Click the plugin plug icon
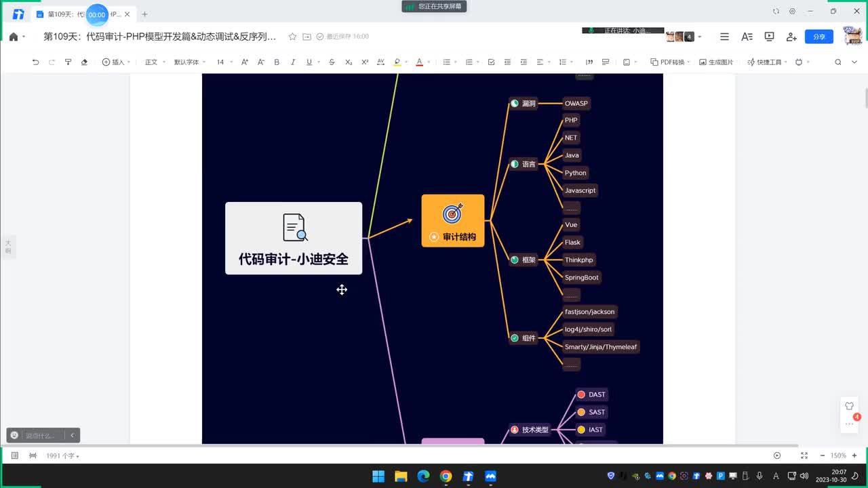Image resolution: width=868 pixels, height=488 pixels. tap(799, 62)
